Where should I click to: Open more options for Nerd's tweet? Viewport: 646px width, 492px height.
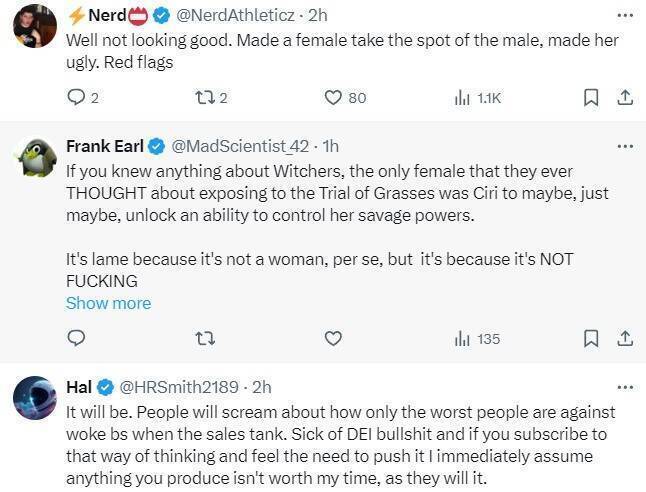click(x=625, y=16)
